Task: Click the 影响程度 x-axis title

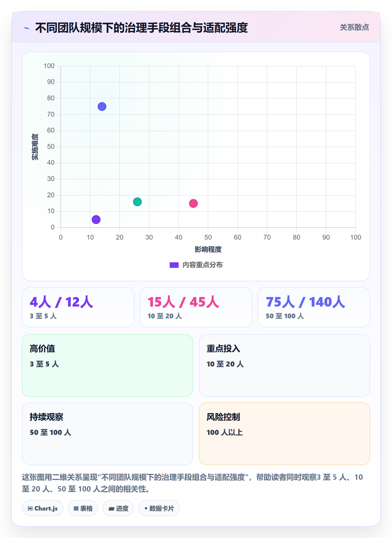Action: (x=208, y=249)
